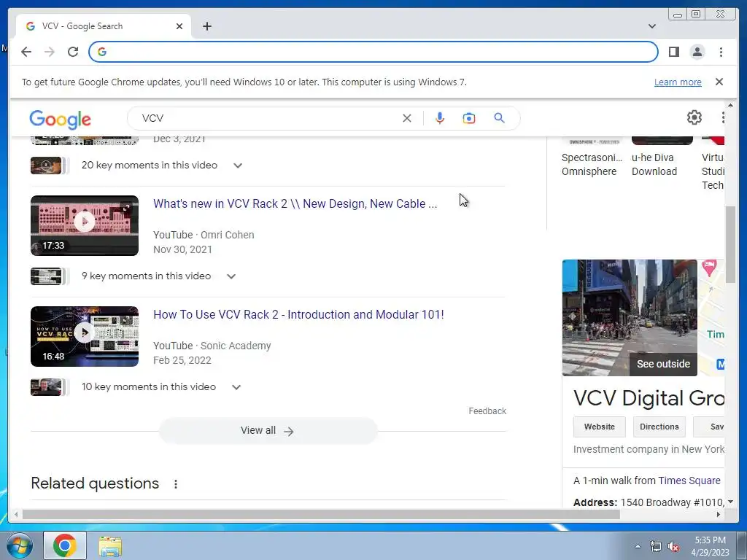
Task: Open Related questions three-dot options
Action: (176, 484)
